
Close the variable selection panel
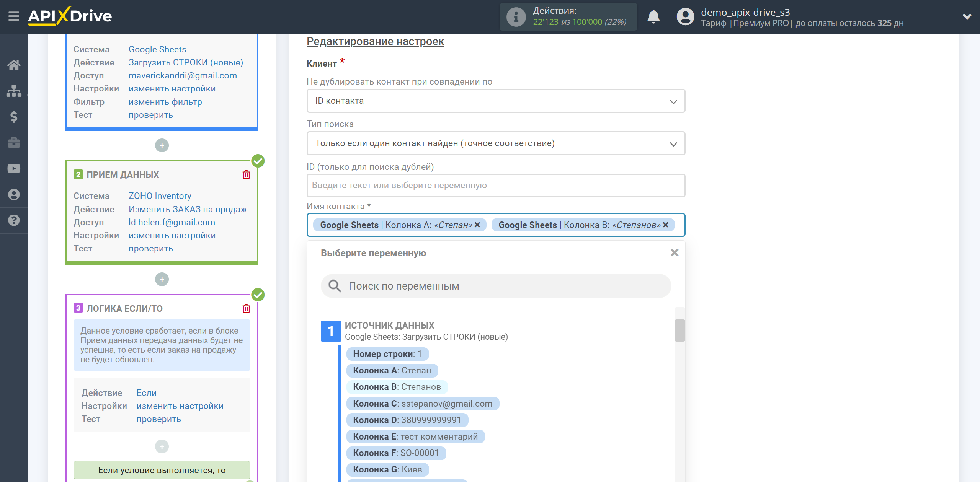click(x=675, y=252)
